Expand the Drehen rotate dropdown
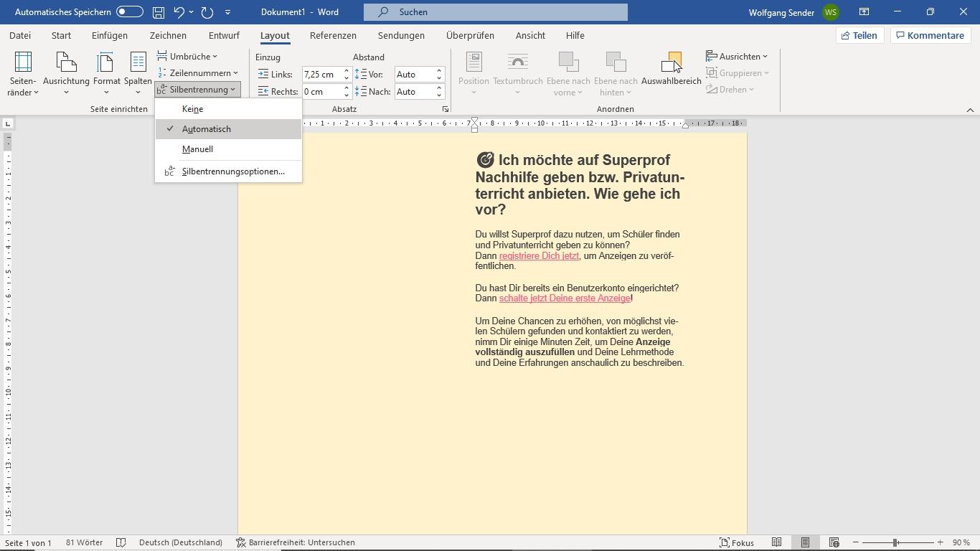This screenshot has width=980, height=551. (730, 90)
